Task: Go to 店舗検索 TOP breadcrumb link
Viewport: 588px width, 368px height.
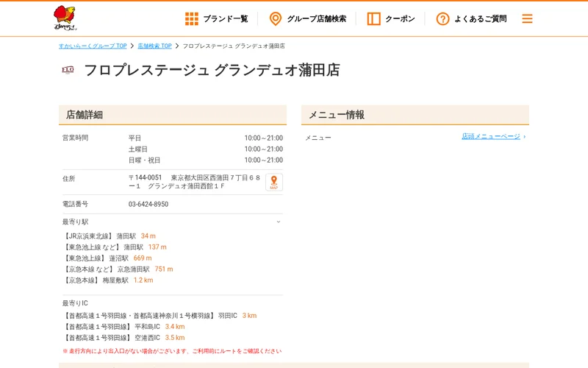Action: click(154, 46)
